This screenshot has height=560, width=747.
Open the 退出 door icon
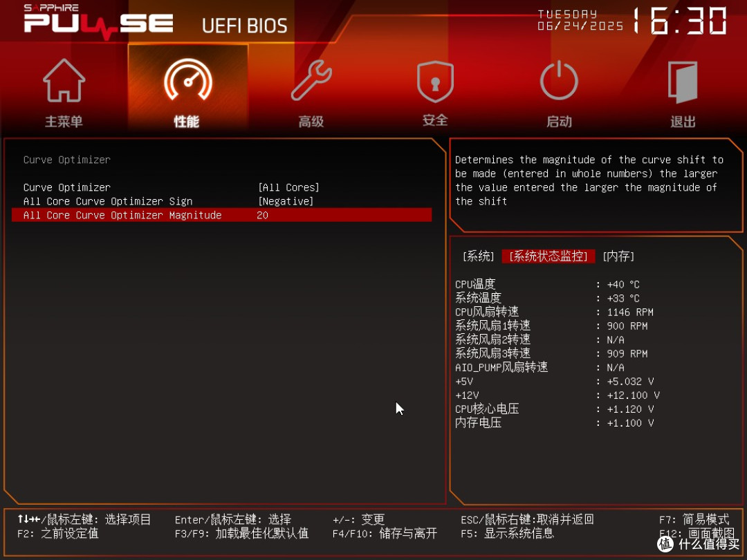click(x=683, y=82)
